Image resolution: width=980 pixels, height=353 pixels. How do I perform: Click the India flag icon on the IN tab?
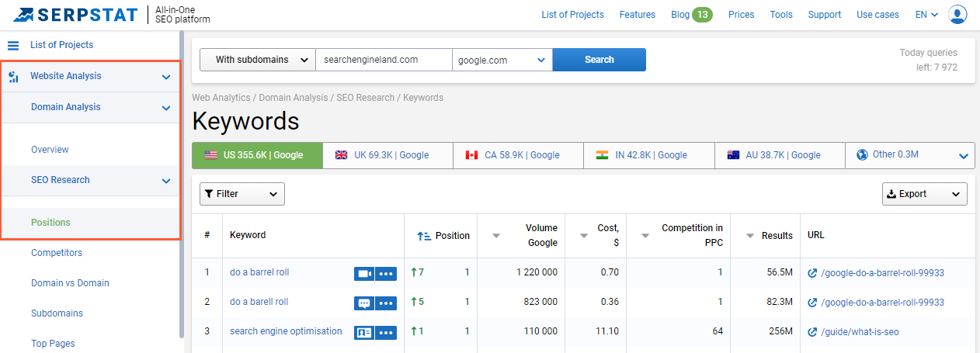click(x=603, y=155)
